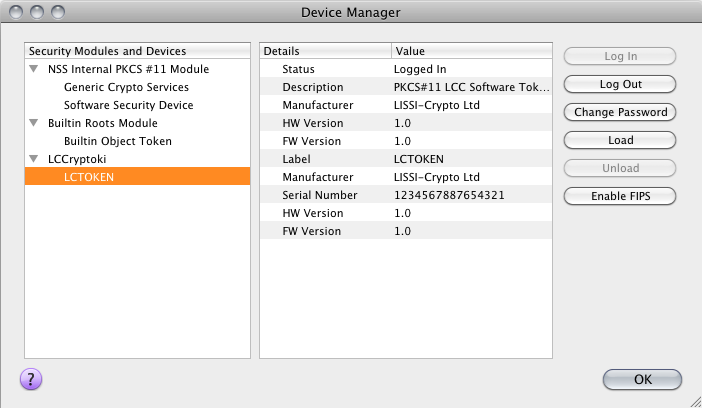Enable FIPS mode with its button
The width and height of the screenshot is (702, 408).
tap(620, 196)
